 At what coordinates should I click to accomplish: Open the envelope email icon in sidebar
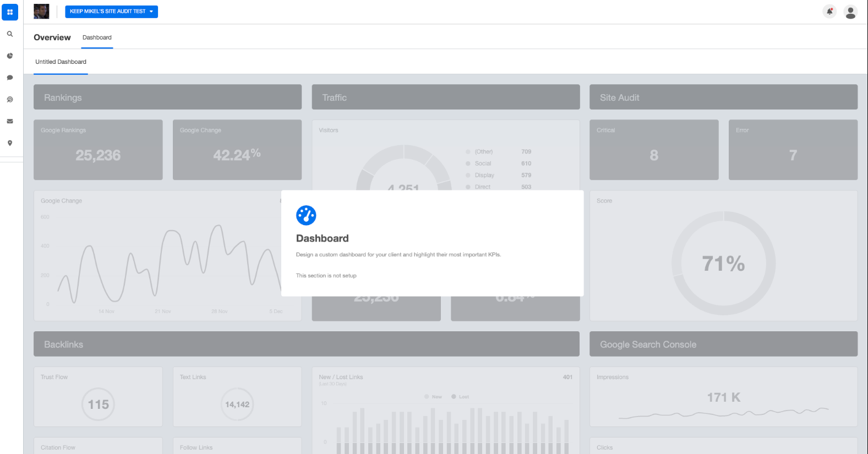point(10,121)
